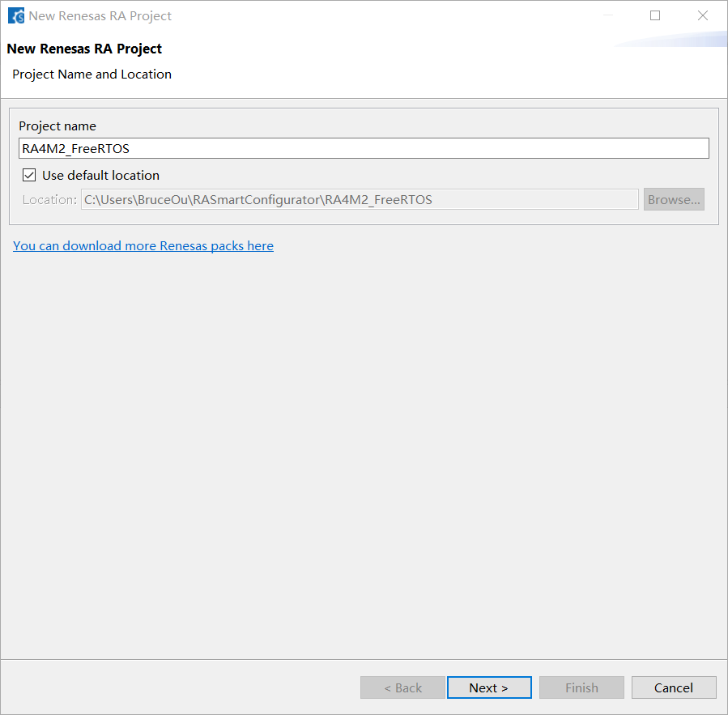Image resolution: width=728 pixels, height=715 pixels.
Task: Click the 'Project name' label
Action: (x=57, y=126)
